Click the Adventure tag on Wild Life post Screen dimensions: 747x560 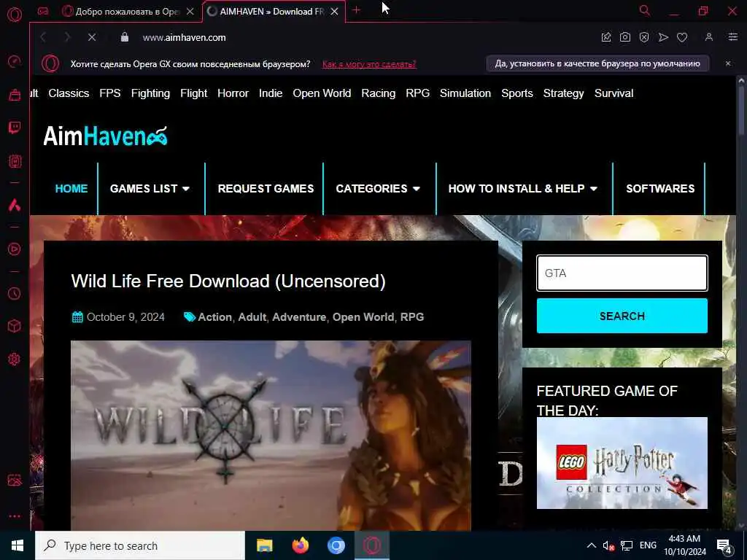[x=299, y=317]
